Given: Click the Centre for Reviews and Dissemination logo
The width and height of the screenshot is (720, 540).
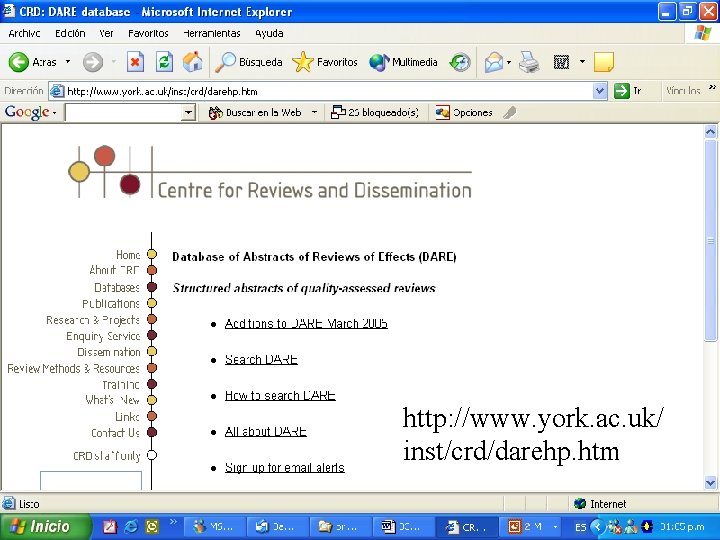Looking at the screenshot, I should (270, 172).
